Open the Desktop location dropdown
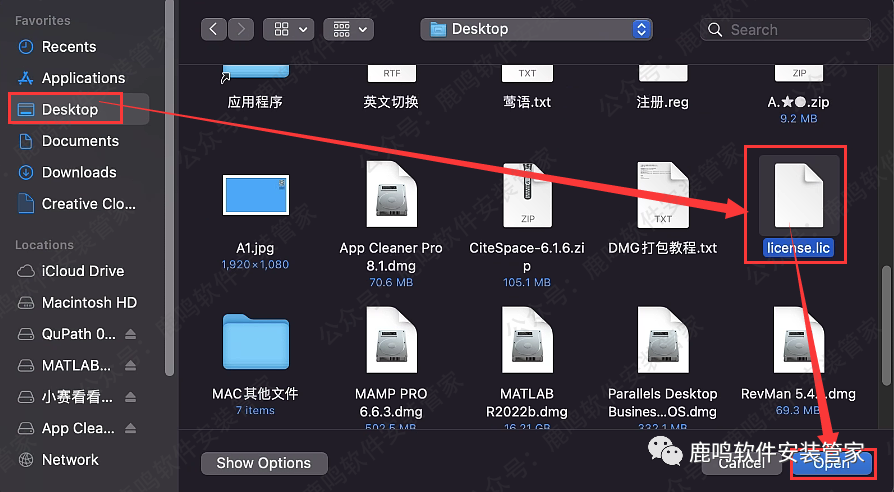 tap(536, 29)
